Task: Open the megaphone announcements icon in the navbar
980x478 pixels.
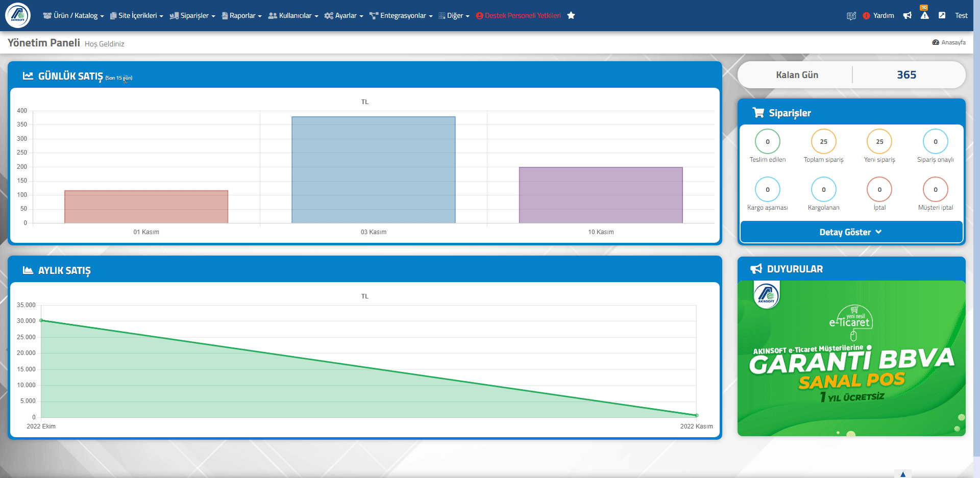Action: pos(907,16)
